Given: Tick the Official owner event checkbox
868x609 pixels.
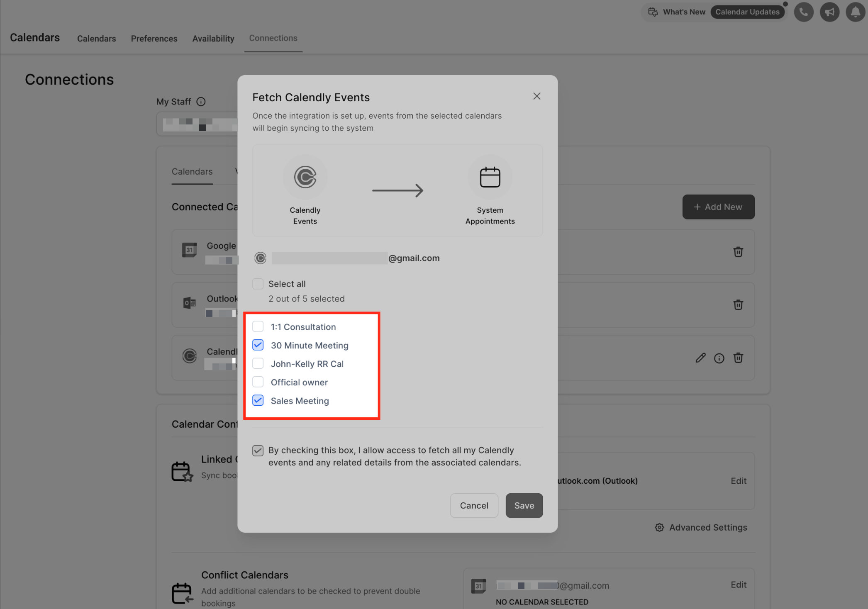Looking at the screenshot, I should tap(258, 382).
